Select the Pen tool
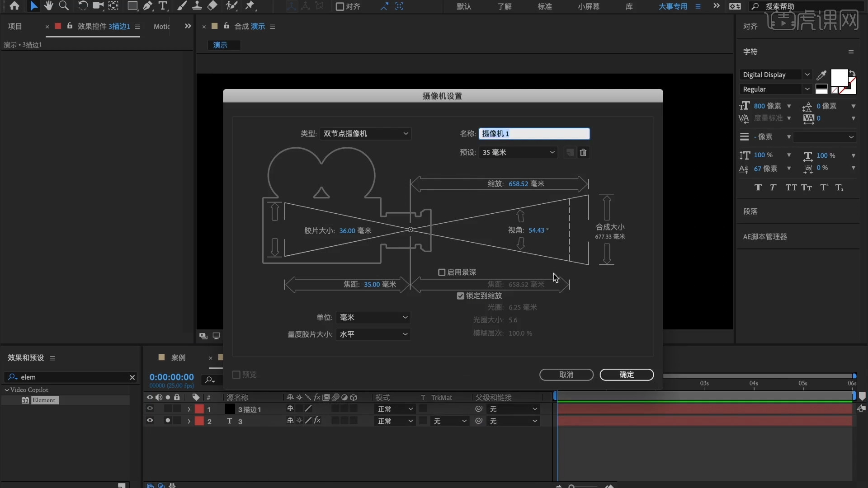Viewport: 868px width, 488px height. click(x=147, y=6)
